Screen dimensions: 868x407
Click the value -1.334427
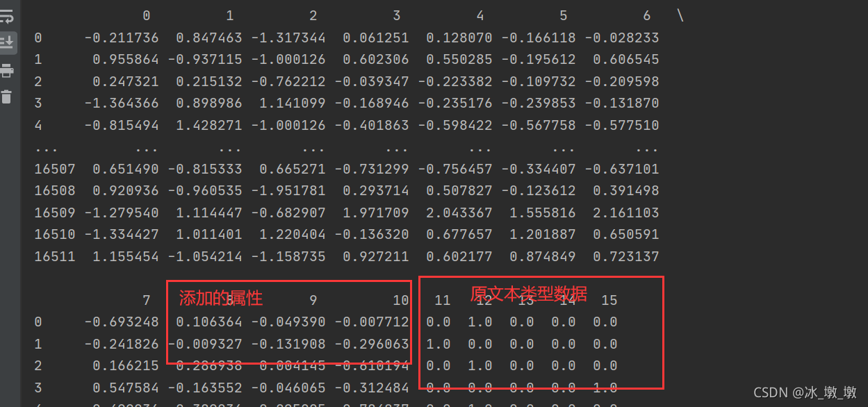pos(122,234)
